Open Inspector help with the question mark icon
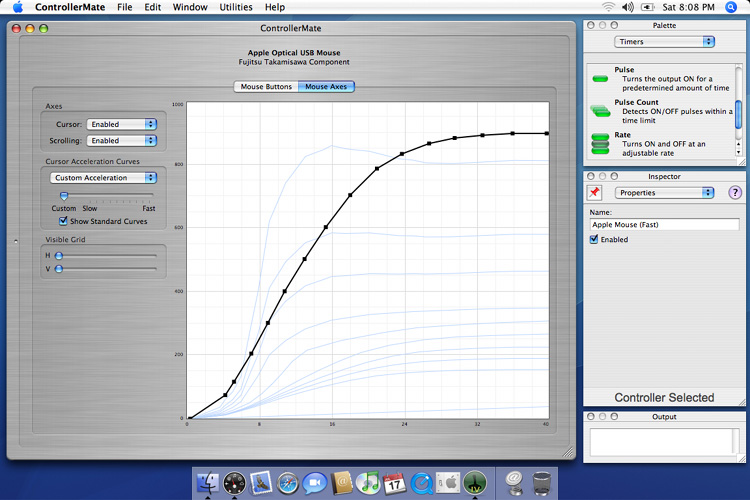Screen dimensions: 750x500 [735, 192]
